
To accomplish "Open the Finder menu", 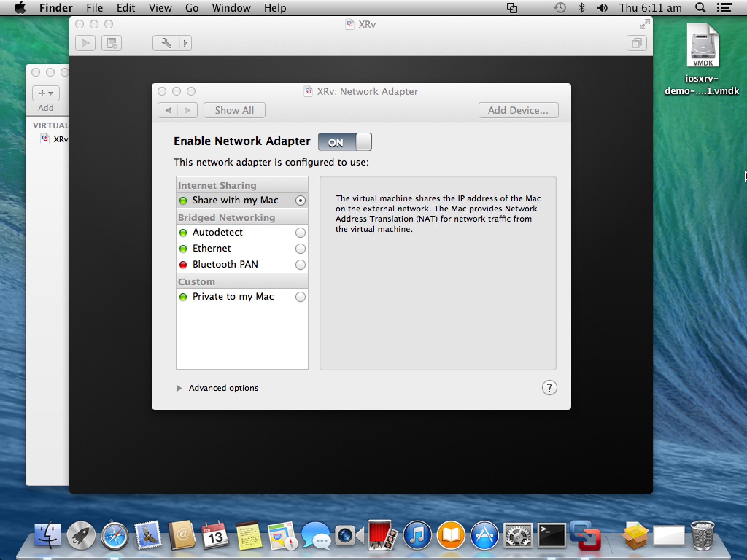I will point(56,8).
